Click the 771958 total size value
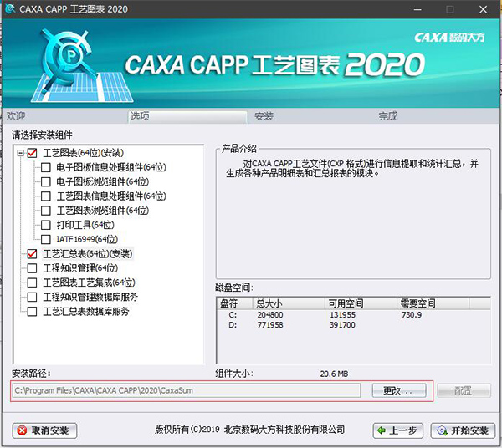502x448 pixels. (x=270, y=325)
